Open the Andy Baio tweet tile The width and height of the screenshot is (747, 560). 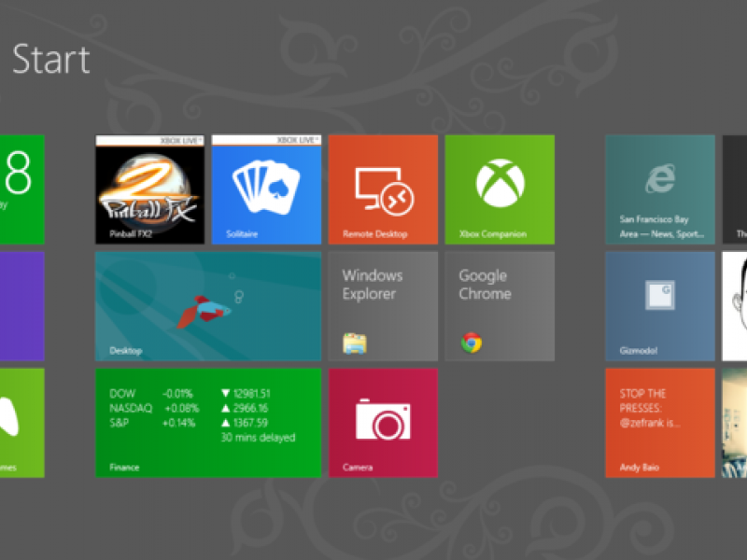click(x=660, y=423)
